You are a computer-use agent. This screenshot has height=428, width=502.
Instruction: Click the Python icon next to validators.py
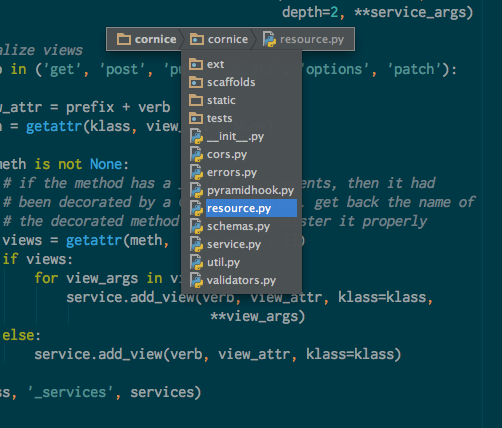196,280
